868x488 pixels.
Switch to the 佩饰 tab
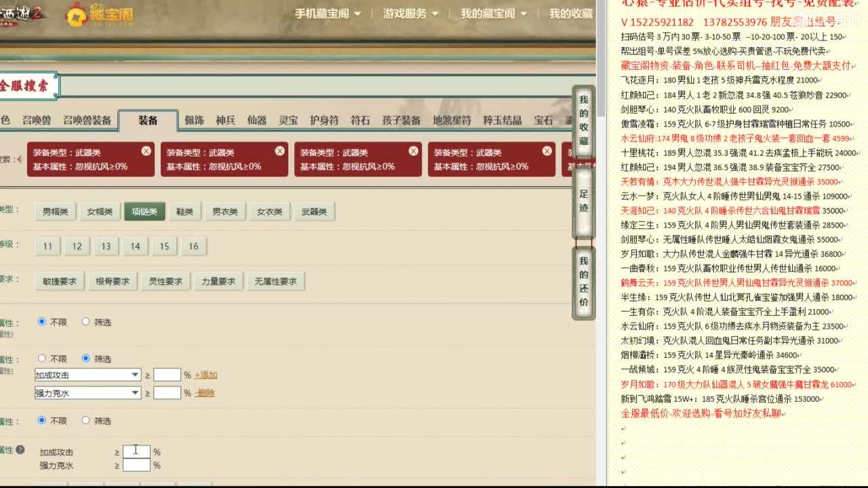[x=195, y=121]
